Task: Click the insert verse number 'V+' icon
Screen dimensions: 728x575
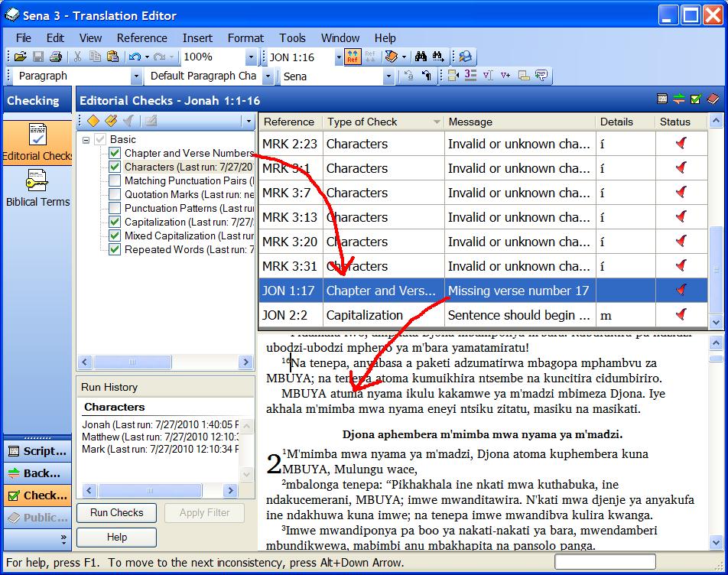Action: click(x=505, y=75)
